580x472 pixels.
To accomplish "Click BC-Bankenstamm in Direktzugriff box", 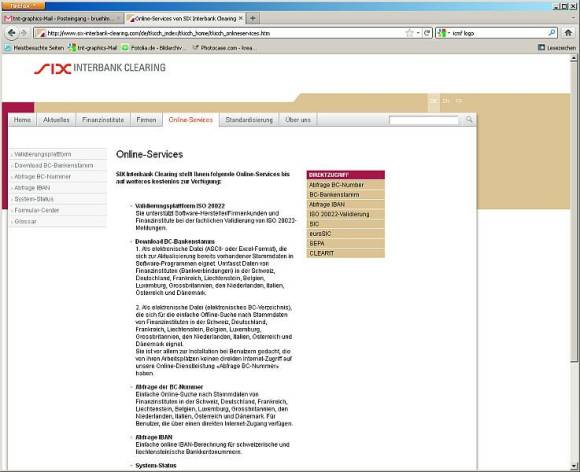I will click(x=345, y=195).
